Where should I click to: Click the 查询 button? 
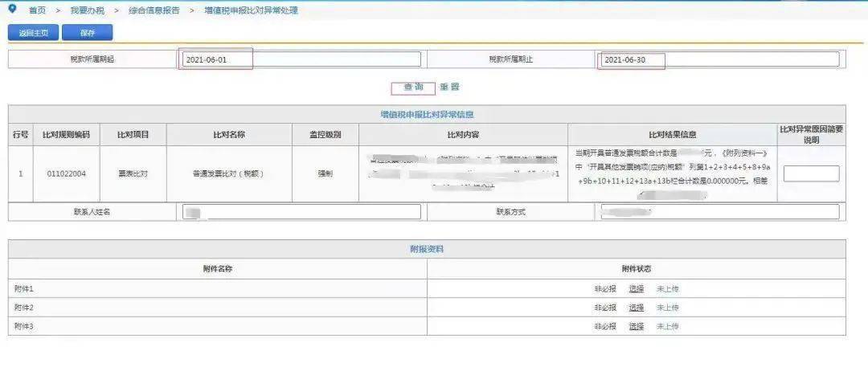tap(413, 87)
